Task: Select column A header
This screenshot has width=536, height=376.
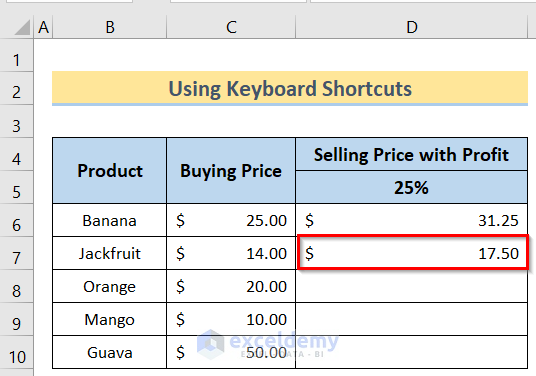Action: (x=43, y=27)
